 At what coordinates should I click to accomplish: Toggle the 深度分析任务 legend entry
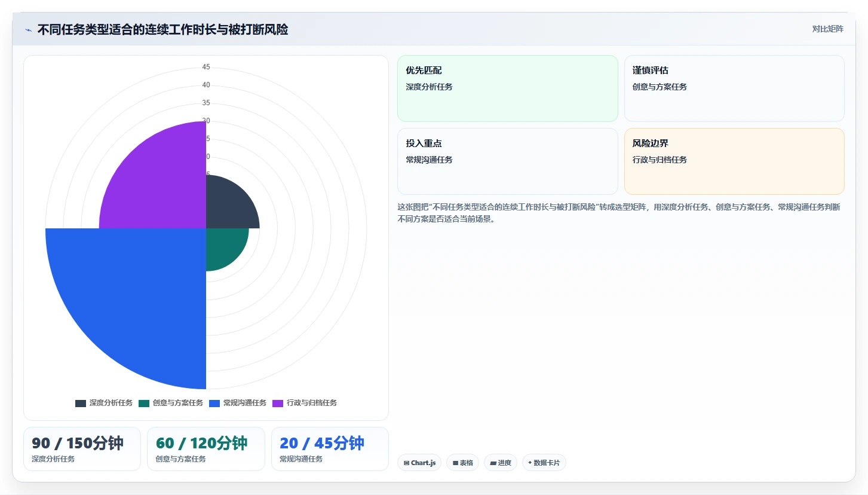[x=104, y=403]
